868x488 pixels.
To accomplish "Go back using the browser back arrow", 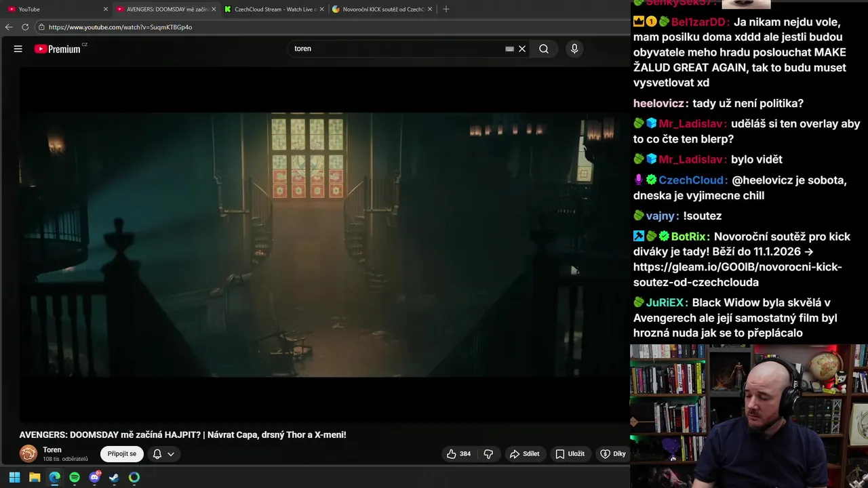I will pyautogui.click(x=9, y=27).
